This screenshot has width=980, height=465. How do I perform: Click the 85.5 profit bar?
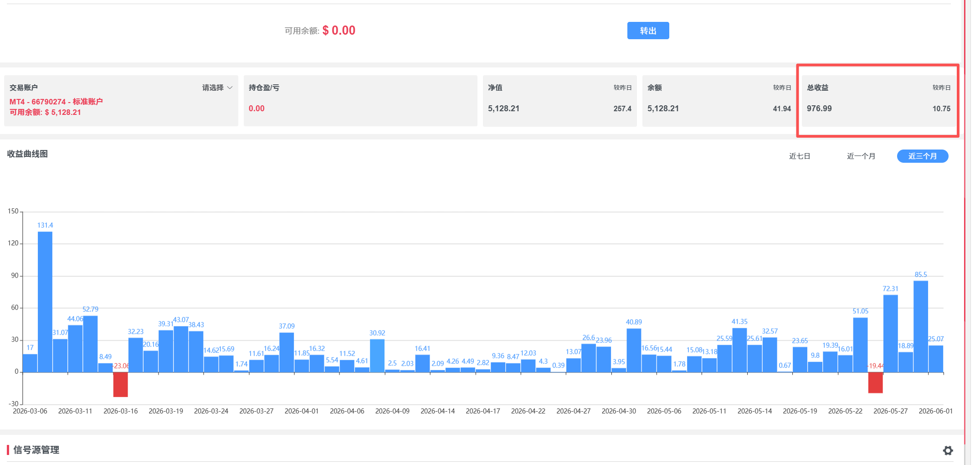tap(921, 326)
